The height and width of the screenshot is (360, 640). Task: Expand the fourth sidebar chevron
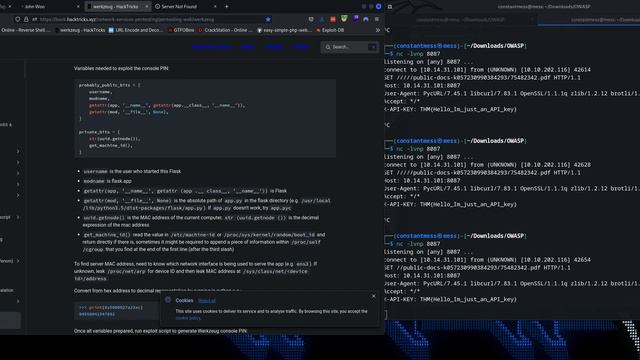18,184
